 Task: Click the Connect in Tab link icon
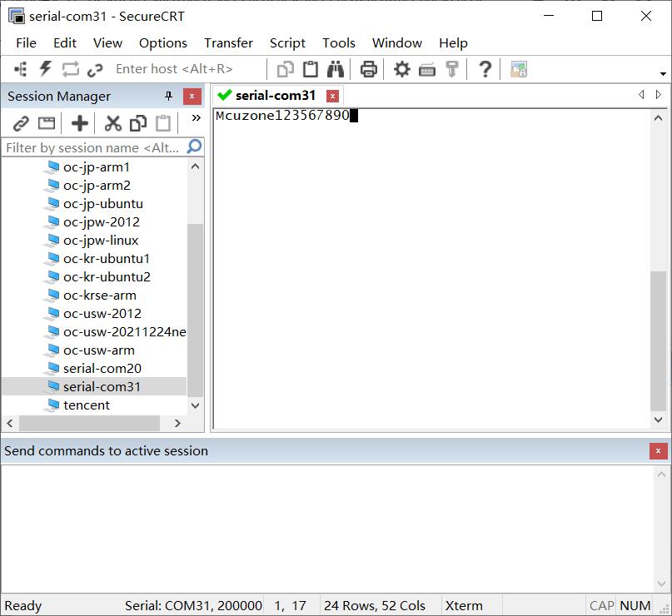point(95,69)
